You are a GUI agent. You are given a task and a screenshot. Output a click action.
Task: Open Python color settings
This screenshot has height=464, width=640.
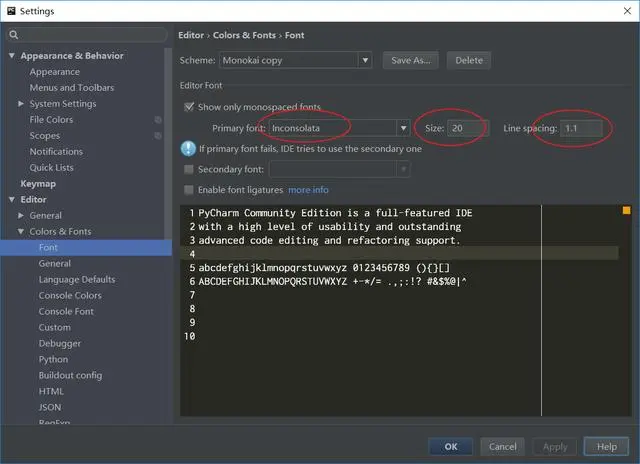tap(53, 360)
